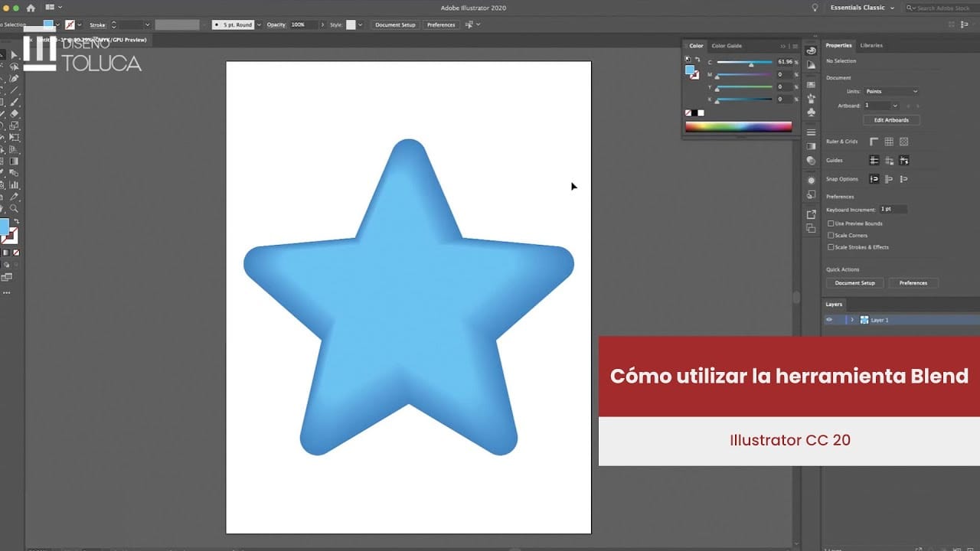The width and height of the screenshot is (980, 551).
Task: Select the Free Transform tool
Action: 14,137
